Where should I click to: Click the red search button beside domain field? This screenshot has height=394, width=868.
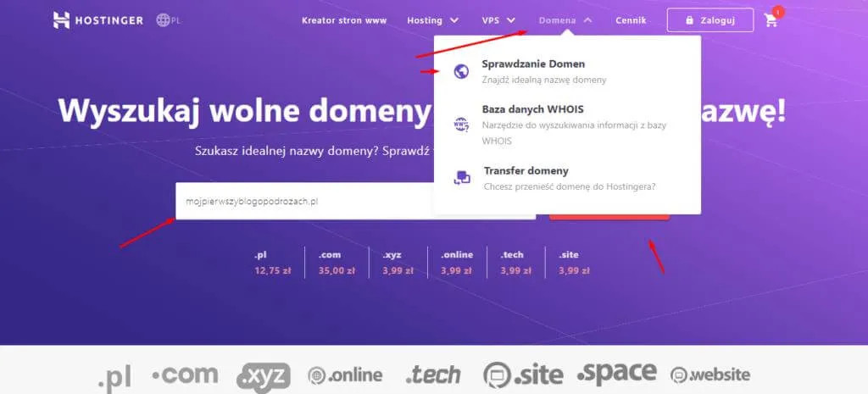point(609,217)
